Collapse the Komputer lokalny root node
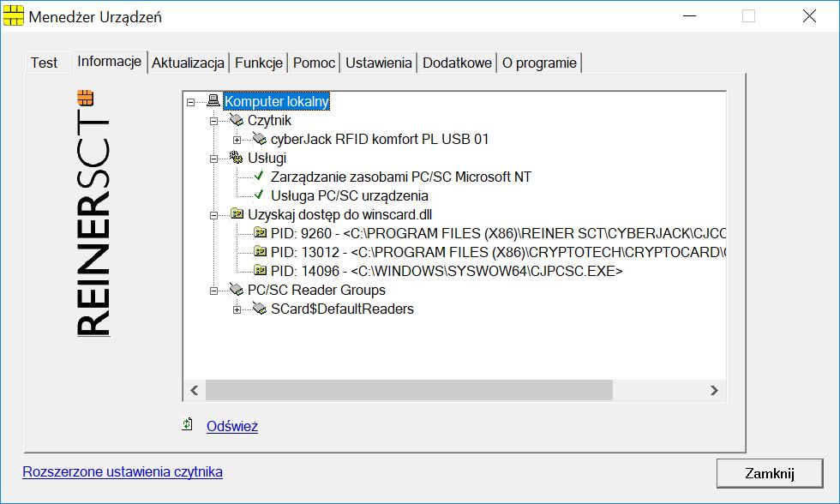Viewport: 840px width, 504px height. pos(190,102)
